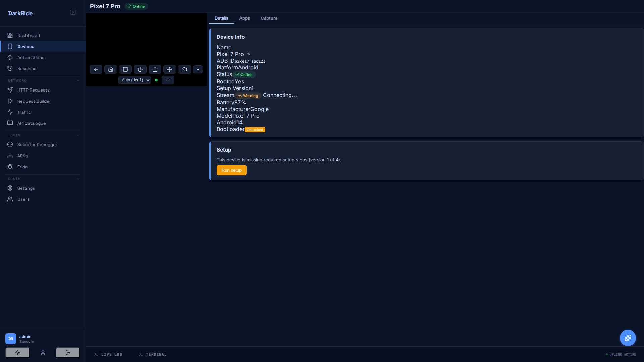Open the AI assistant floating button
This screenshot has width=644, height=362.
[x=628, y=338]
